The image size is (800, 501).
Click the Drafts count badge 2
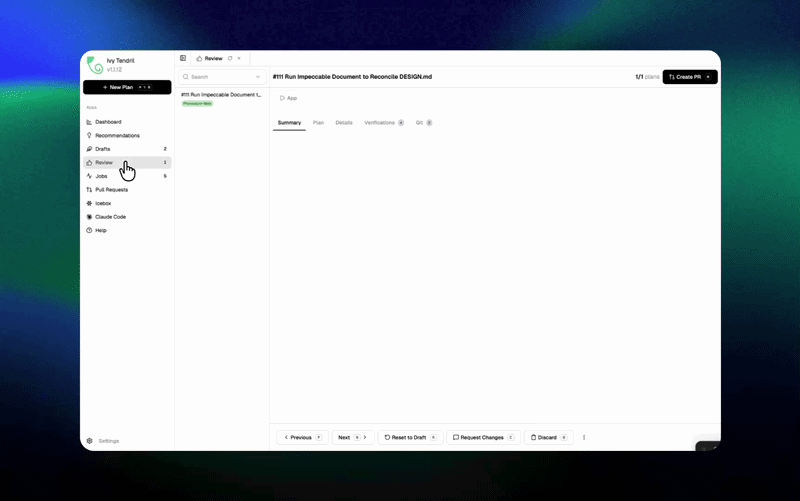(x=165, y=149)
